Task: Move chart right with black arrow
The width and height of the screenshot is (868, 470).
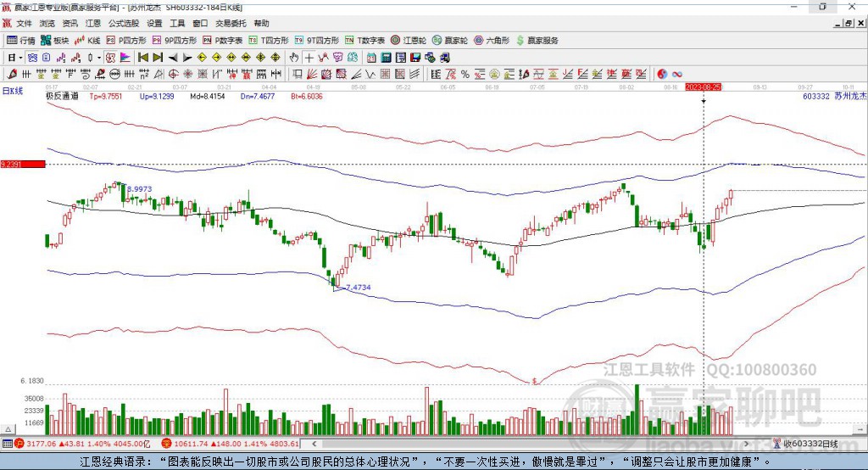Action: (187, 58)
